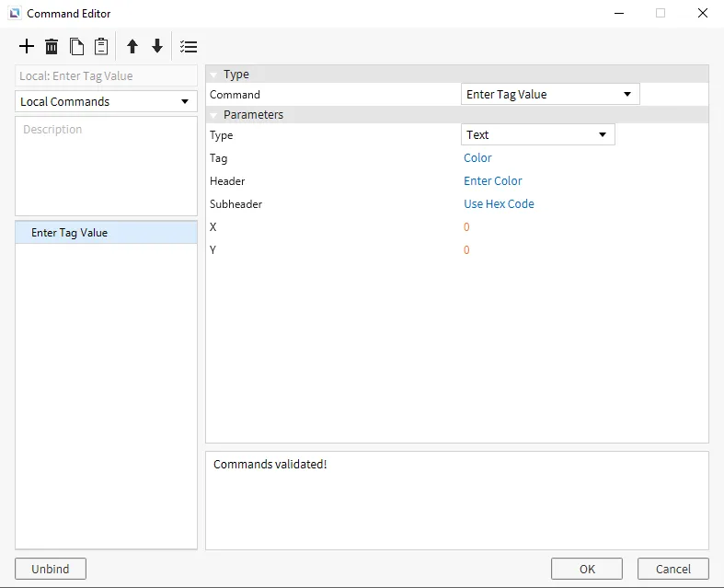
Task: Copy the command using copy icon
Action: (x=76, y=47)
